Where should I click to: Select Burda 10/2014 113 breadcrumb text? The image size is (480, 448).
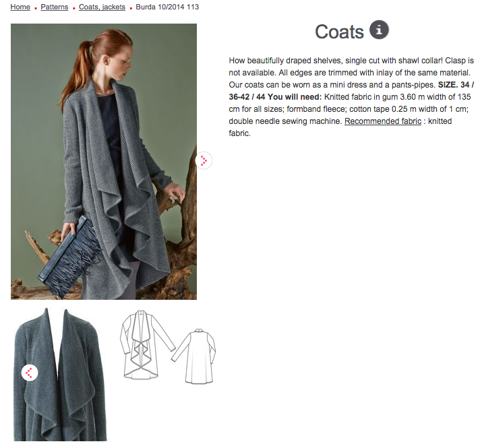tap(167, 7)
